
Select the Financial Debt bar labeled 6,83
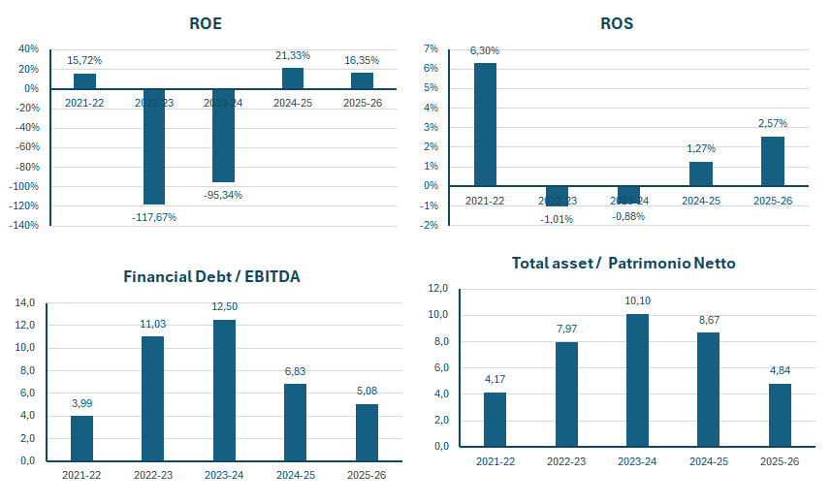pos(295,423)
